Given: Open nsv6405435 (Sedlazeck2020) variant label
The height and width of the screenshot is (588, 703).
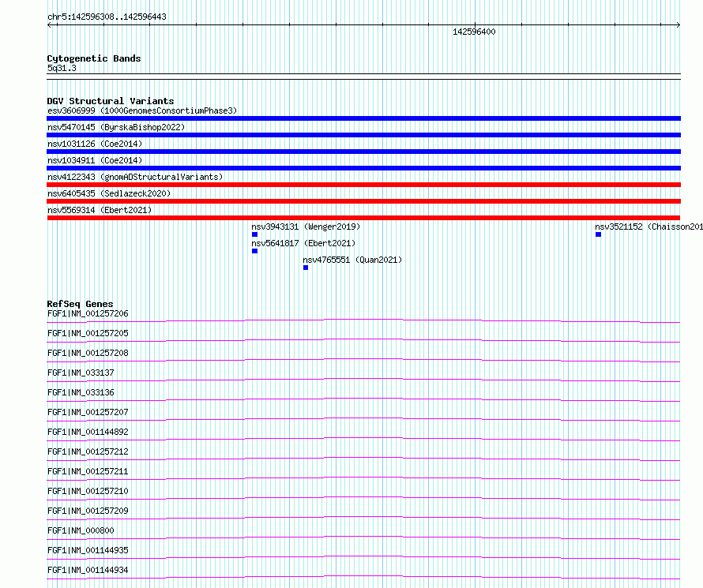Looking at the screenshot, I should pos(109,193).
